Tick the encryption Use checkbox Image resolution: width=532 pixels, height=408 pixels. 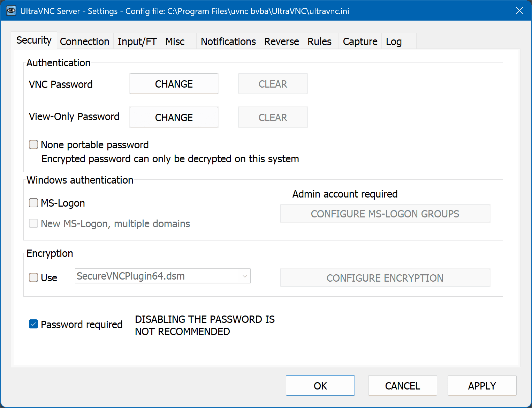(33, 277)
